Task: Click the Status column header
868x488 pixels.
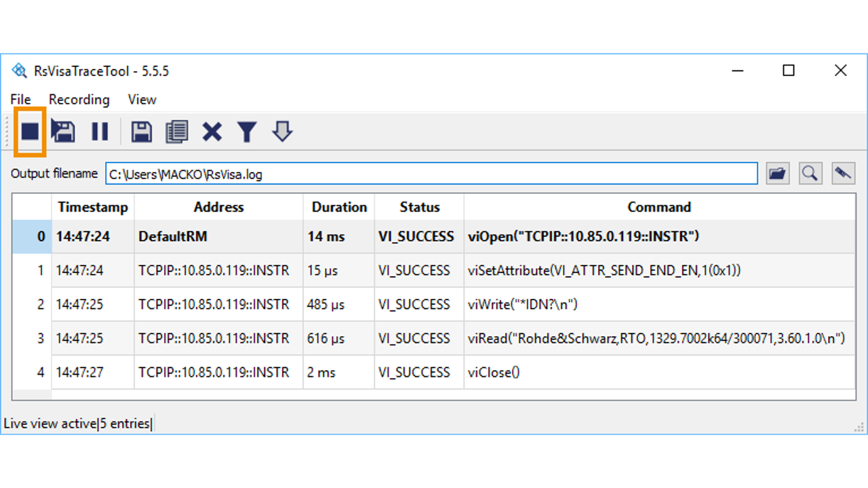Action: tap(419, 207)
